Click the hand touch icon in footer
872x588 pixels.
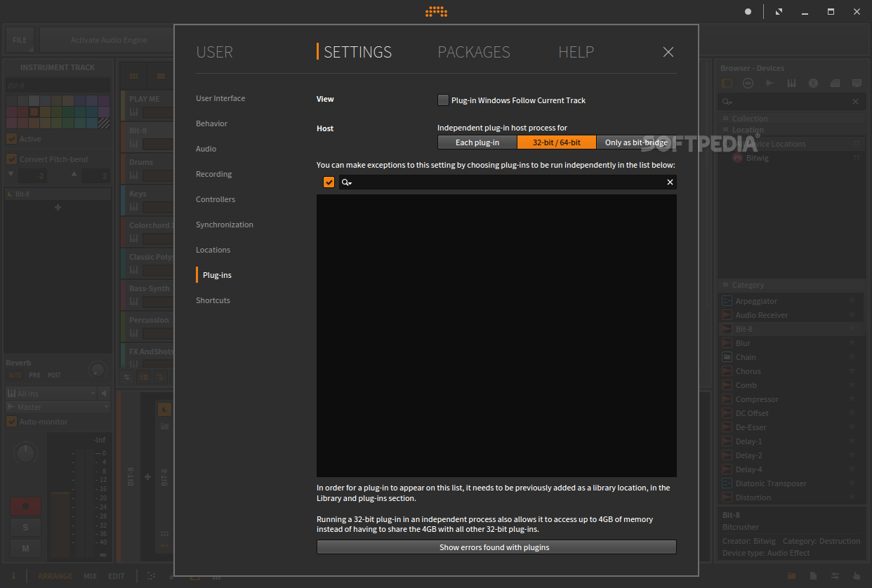[x=857, y=576]
